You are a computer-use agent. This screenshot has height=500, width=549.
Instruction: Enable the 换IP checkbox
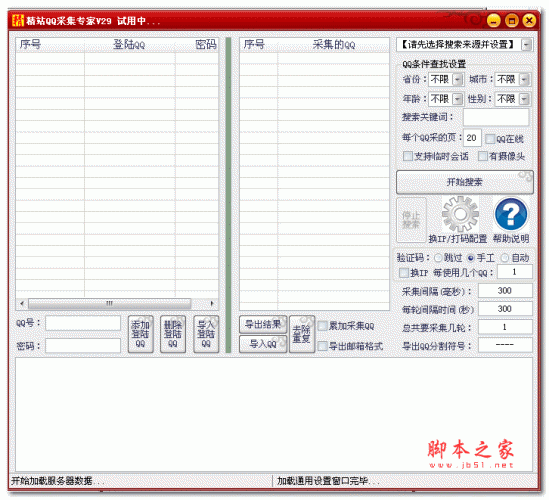[404, 272]
